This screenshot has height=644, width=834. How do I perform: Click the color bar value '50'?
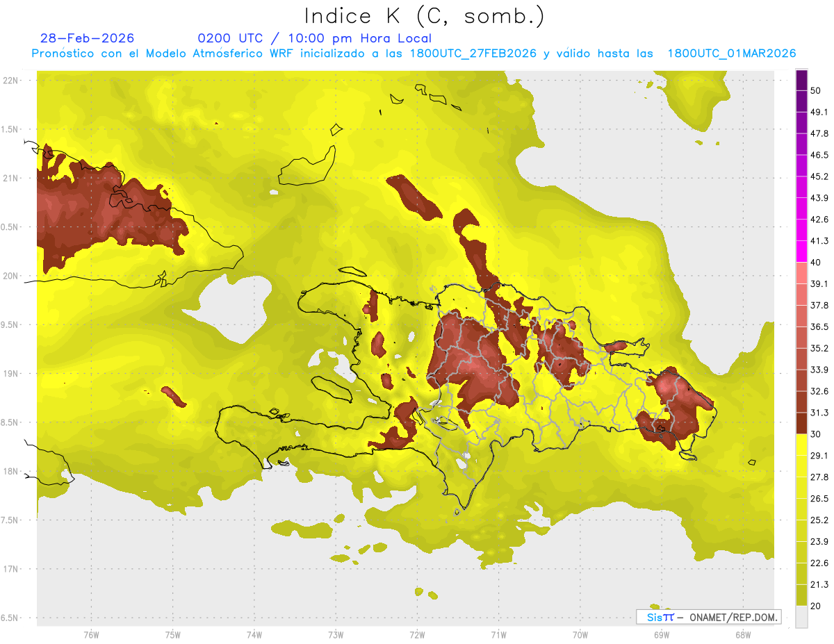(817, 90)
